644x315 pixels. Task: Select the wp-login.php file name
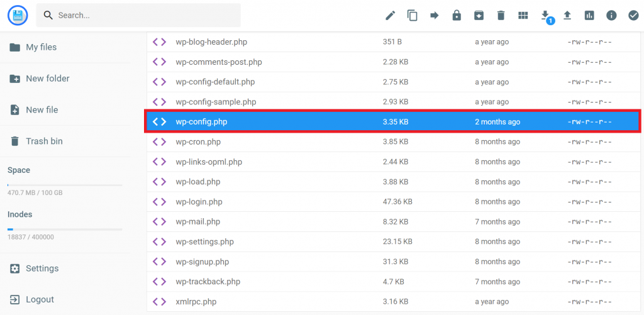click(199, 202)
